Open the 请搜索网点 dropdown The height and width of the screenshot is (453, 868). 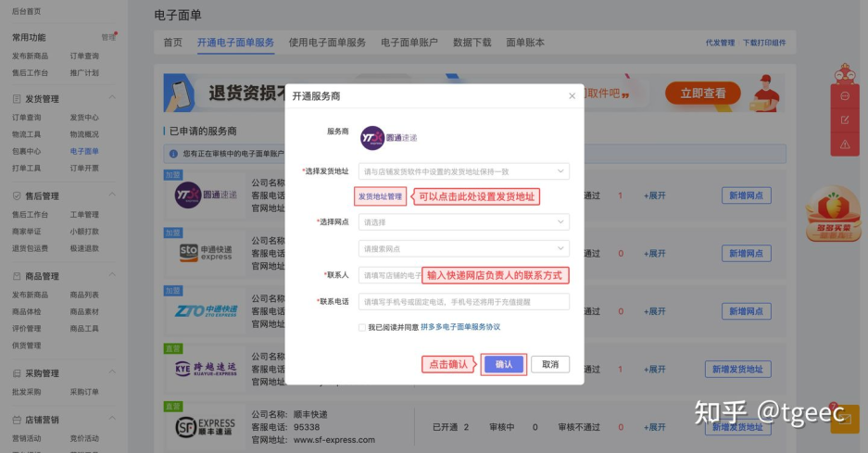point(463,248)
